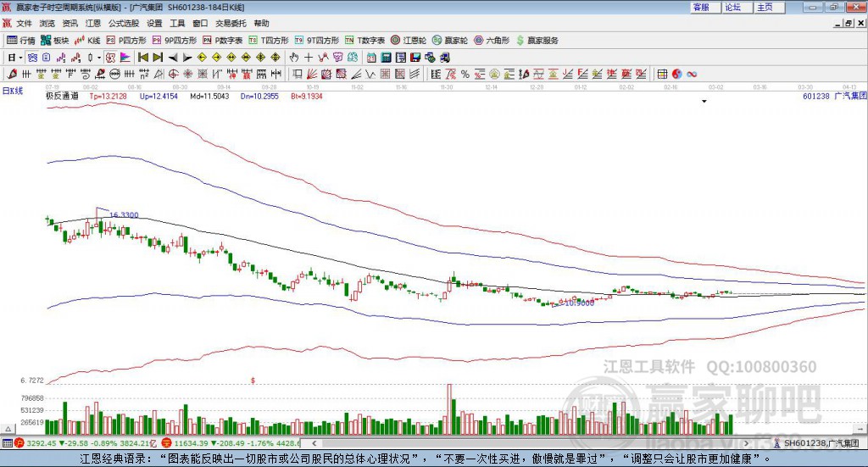Open the 六角形 hexagon tool
The height and width of the screenshot is (467, 868).
point(492,41)
